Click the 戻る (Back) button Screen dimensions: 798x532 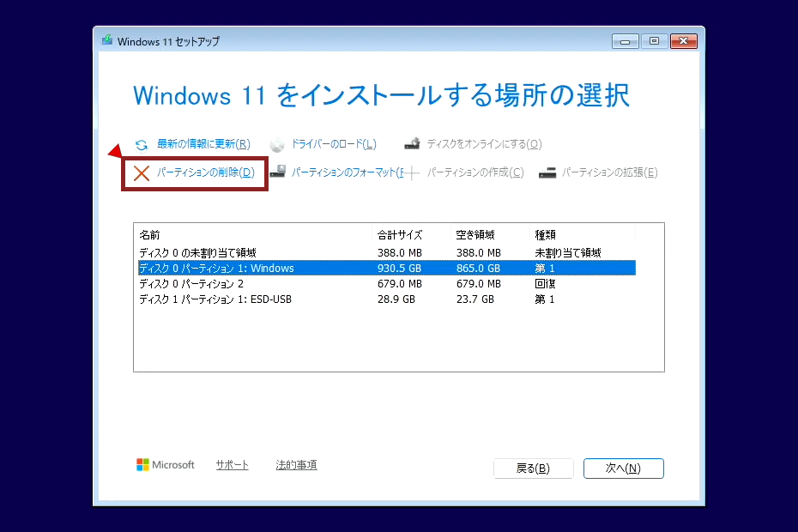point(533,469)
